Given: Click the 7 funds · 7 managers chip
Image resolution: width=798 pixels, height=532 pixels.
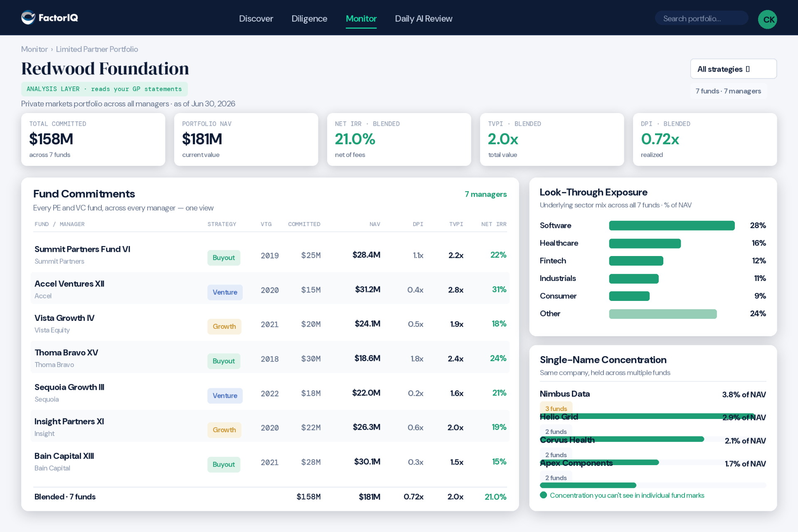Looking at the screenshot, I should pyautogui.click(x=728, y=91).
